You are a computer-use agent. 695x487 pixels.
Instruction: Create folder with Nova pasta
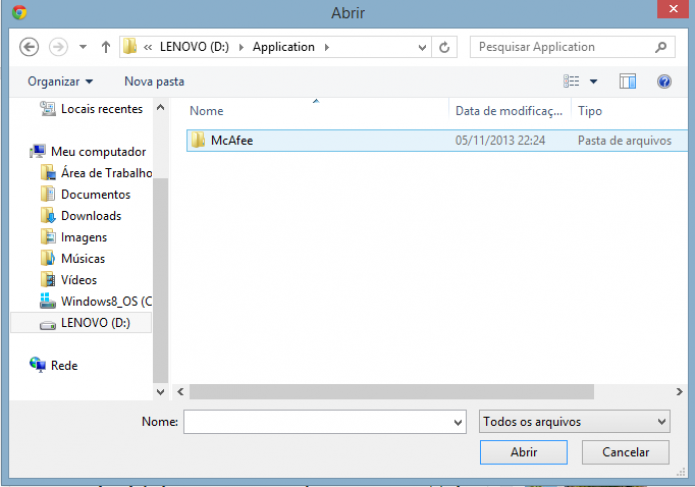(154, 82)
